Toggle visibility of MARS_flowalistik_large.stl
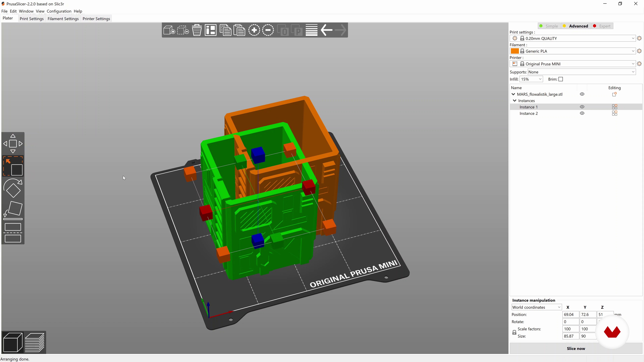This screenshot has width=644, height=362. tap(582, 94)
